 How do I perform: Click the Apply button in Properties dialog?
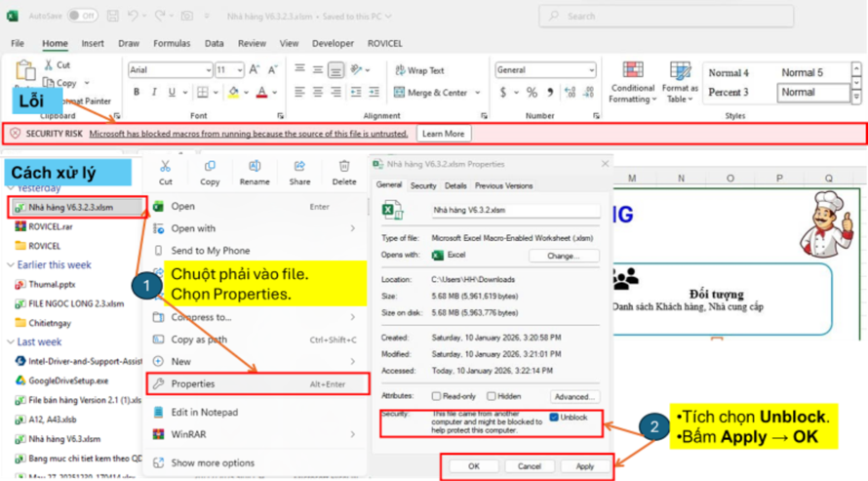[x=584, y=466]
